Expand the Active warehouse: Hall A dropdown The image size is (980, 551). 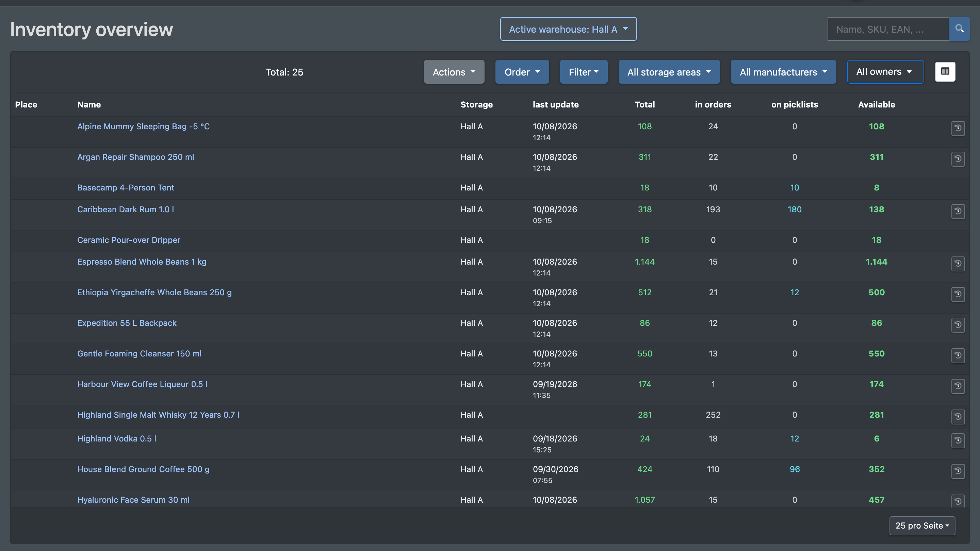[x=568, y=29]
